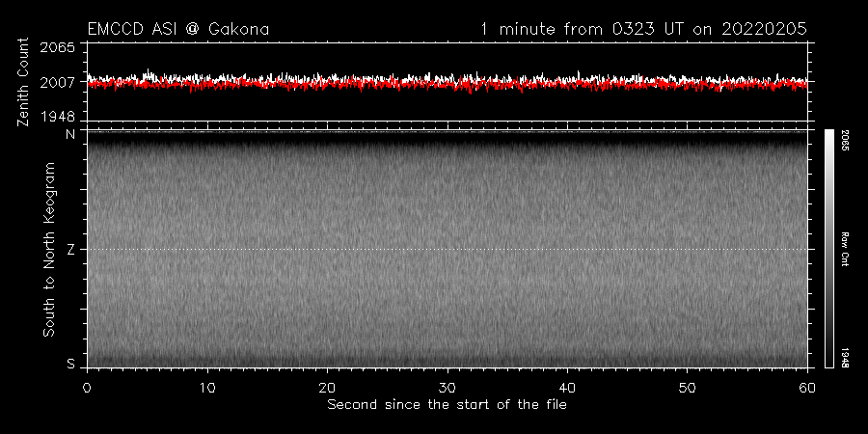
Task: Click the dotted zenith line in the keogram
Action: [447, 249]
